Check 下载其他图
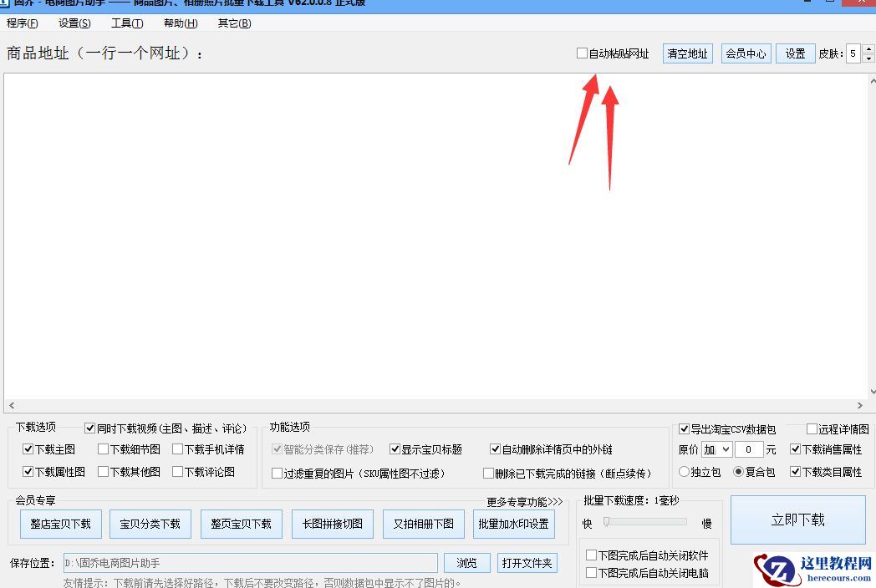This screenshot has width=876, height=588. point(103,472)
